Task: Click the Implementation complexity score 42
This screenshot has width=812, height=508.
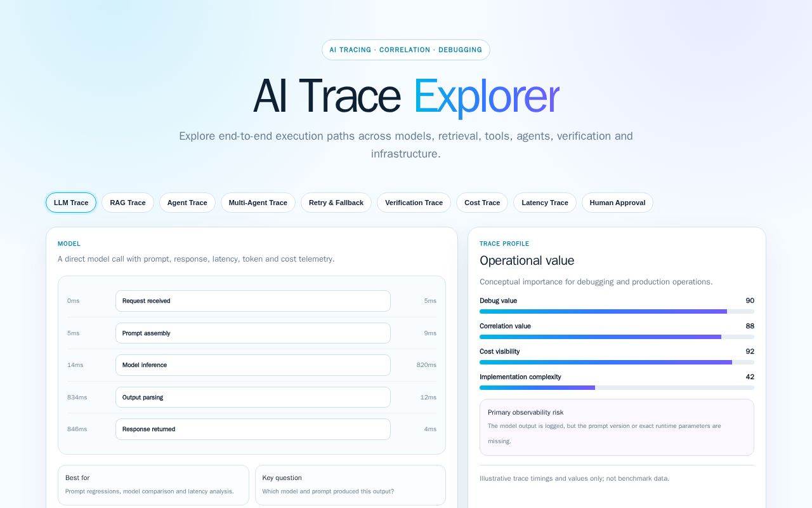Action: tap(750, 377)
